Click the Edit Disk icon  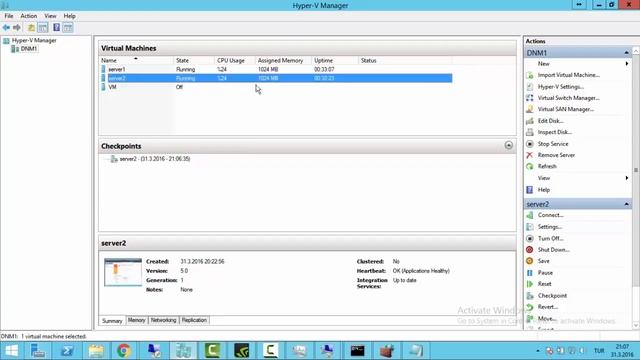[530, 121]
